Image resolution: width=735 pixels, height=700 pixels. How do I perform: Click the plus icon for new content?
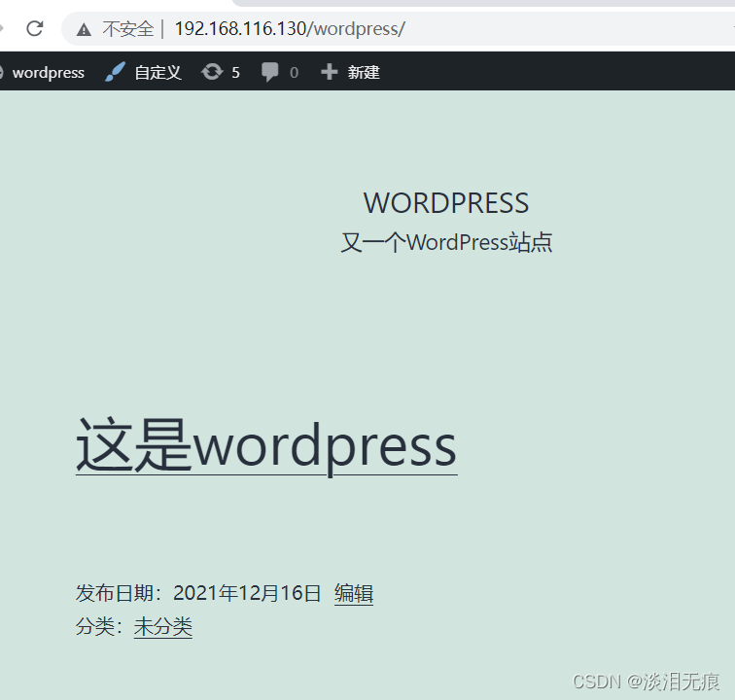[x=329, y=72]
